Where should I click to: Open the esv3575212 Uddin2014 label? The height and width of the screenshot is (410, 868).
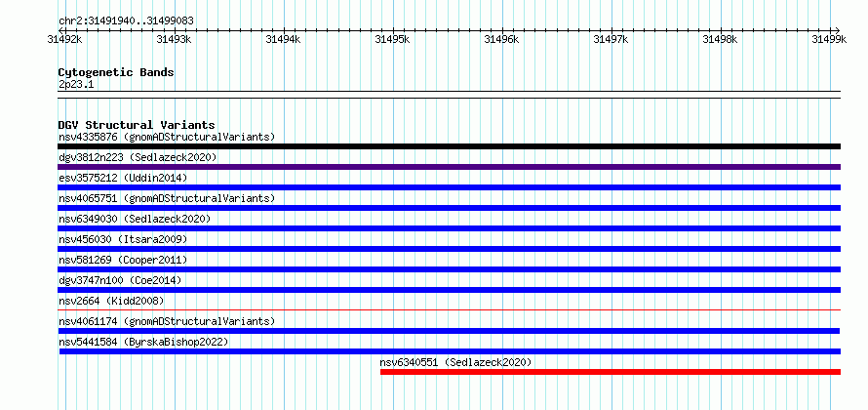(x=123, y=178)
